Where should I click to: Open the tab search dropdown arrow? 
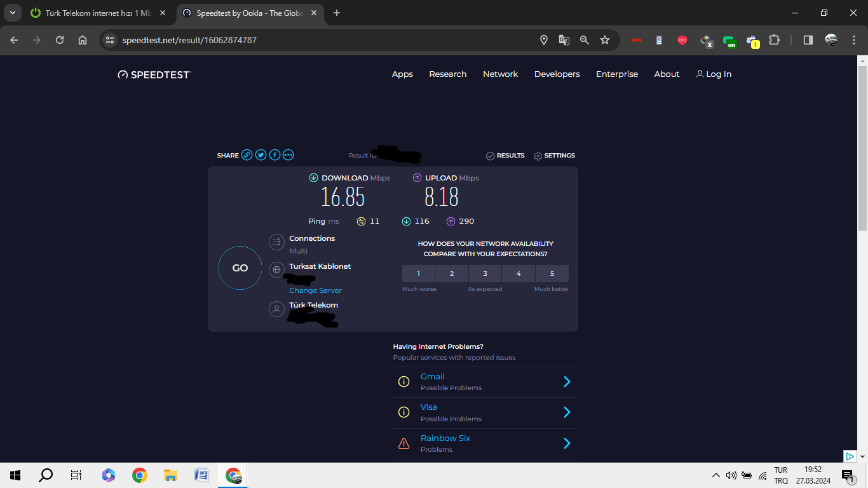12,13
